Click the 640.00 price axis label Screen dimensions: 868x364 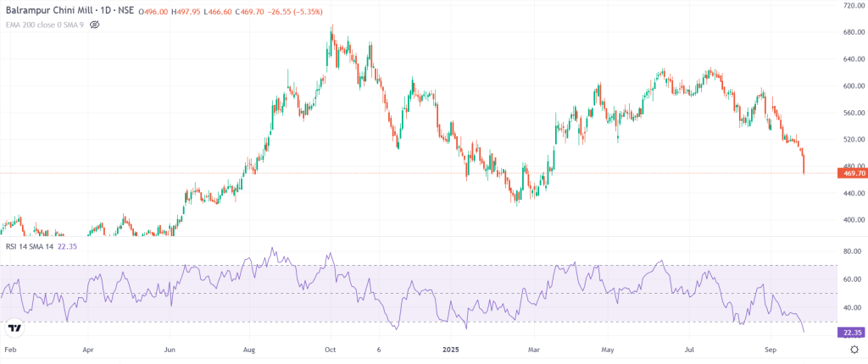[x=853, y=59]
